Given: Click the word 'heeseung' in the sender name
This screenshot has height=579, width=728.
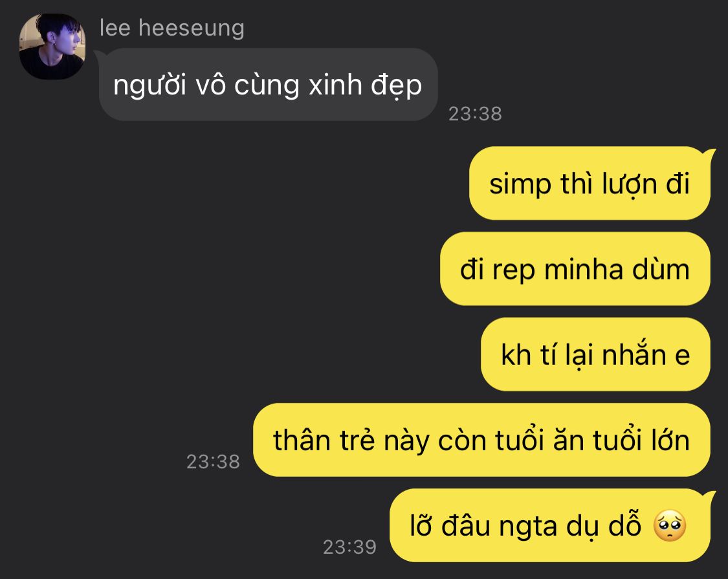Looking at the screenshot, I should pyautogui.click(x=192, y=28).
